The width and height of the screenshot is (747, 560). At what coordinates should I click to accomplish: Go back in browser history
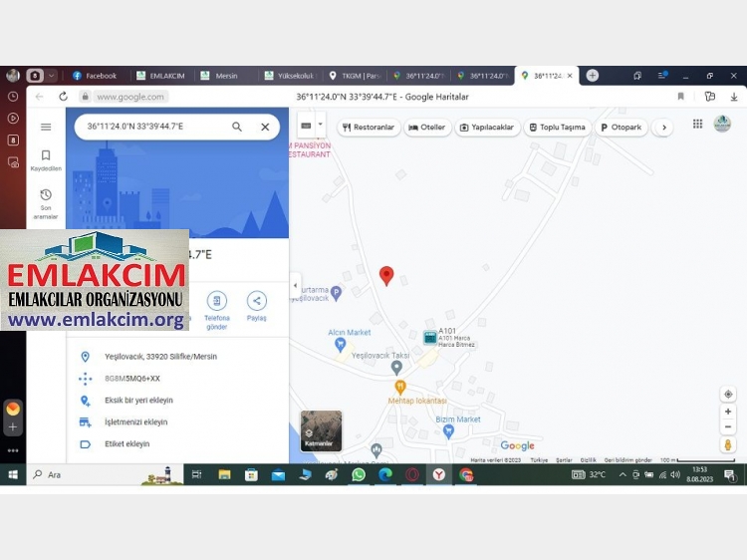click(x=40, y=97)
